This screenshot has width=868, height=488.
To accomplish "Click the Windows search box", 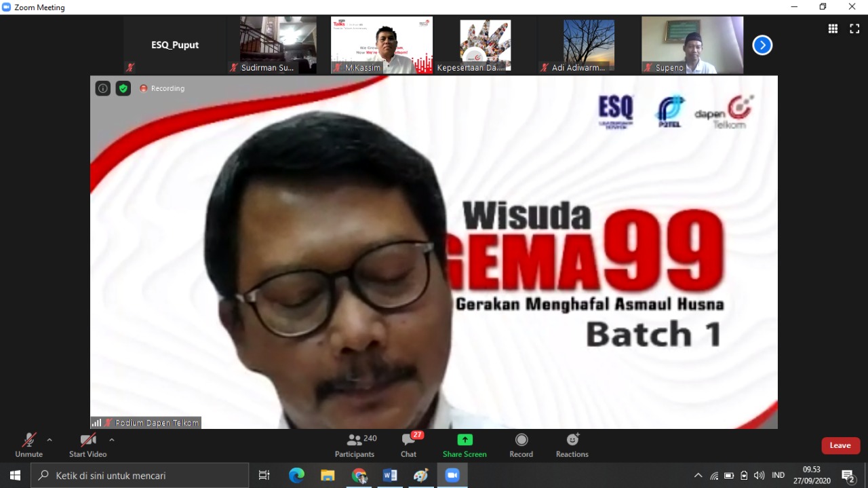I will 140,476.
